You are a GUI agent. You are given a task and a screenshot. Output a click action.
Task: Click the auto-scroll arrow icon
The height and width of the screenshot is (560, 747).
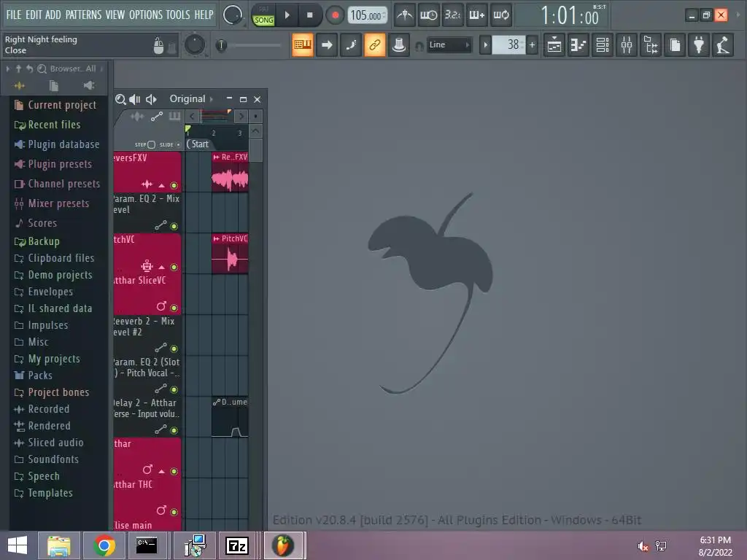pyautogui.click(x=327, y=44)
